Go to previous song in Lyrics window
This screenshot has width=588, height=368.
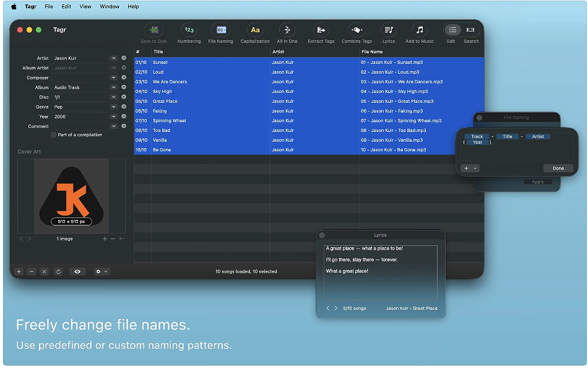(328, 309)
